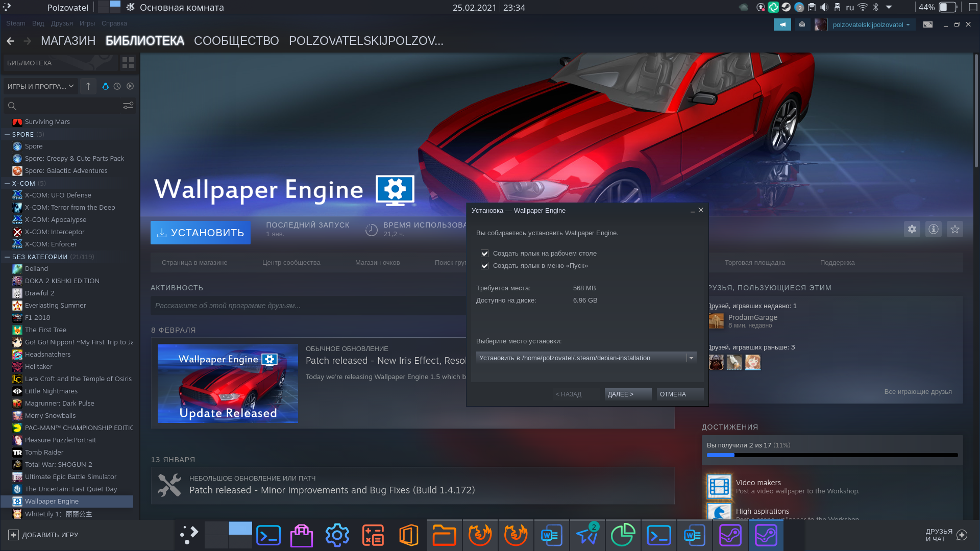Click Bluetooth icon in system tray

[x=875, y=7]
